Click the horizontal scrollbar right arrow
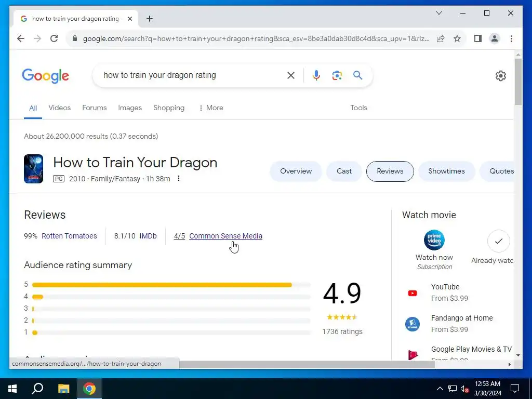532x399 pixels. (x=509, y=364)
